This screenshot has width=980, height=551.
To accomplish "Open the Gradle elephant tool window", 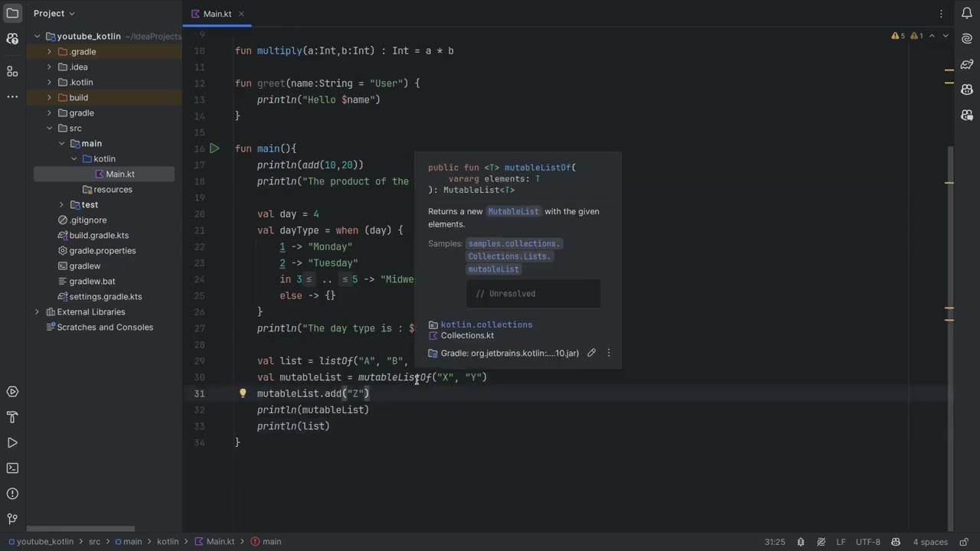I will [x=966, y=64].
